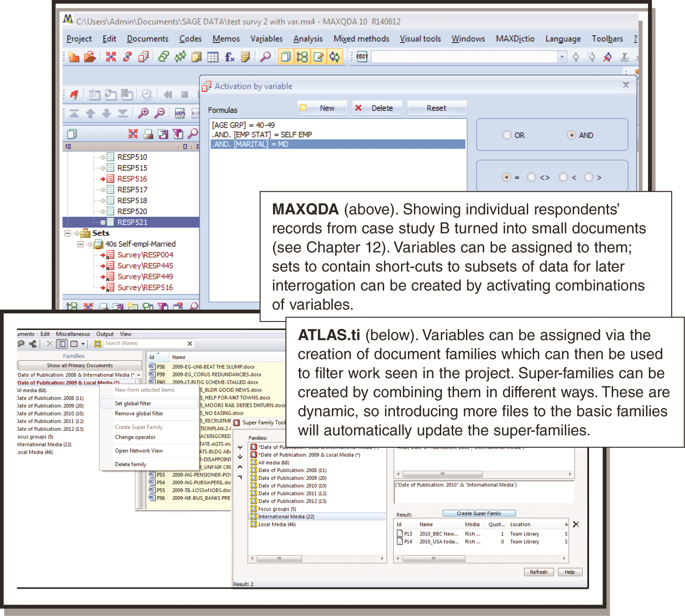685x616 pixels.
Task: Click the NOT operator icon in Super Family Tool
Action: pyautogui.click(x=240, y=477)
